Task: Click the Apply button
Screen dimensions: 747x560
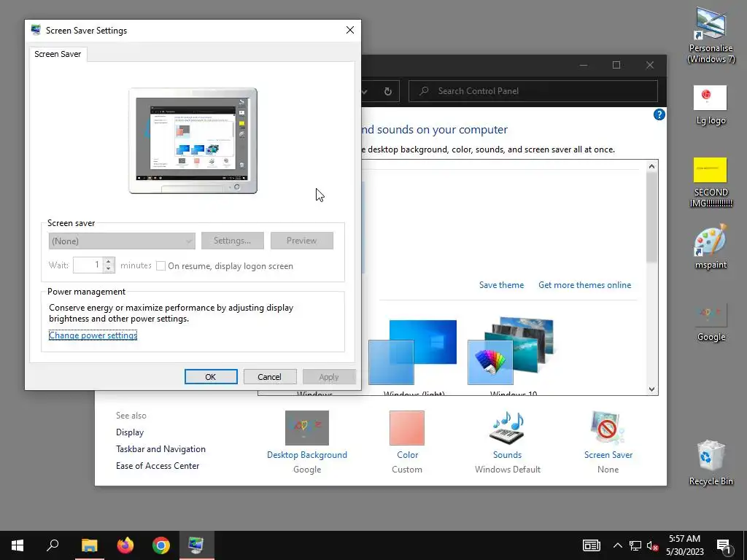Action: [329, 377]
